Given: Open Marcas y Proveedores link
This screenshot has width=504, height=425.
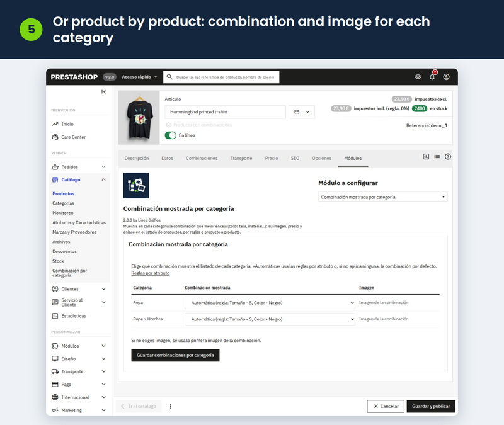Looking at the screenshot, I should [74, 232].
